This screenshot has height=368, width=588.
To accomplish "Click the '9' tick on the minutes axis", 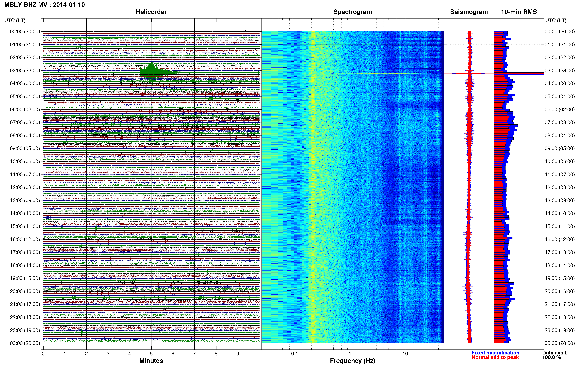I will (x=238, y=354).
